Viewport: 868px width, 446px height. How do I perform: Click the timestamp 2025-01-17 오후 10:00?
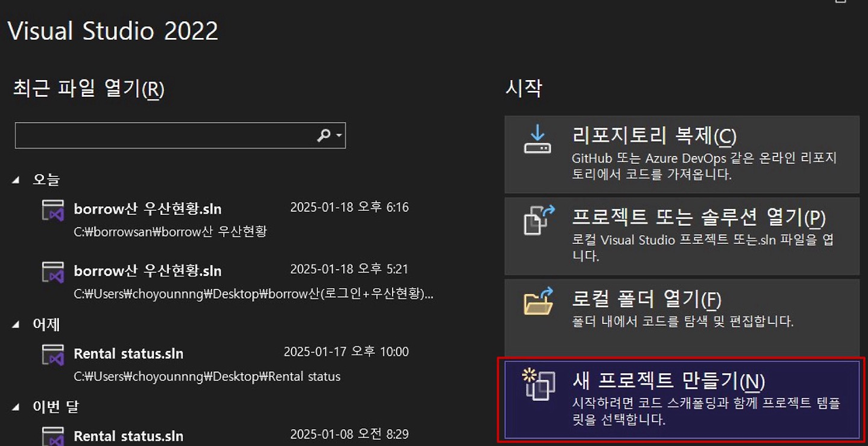click(346, 352)
